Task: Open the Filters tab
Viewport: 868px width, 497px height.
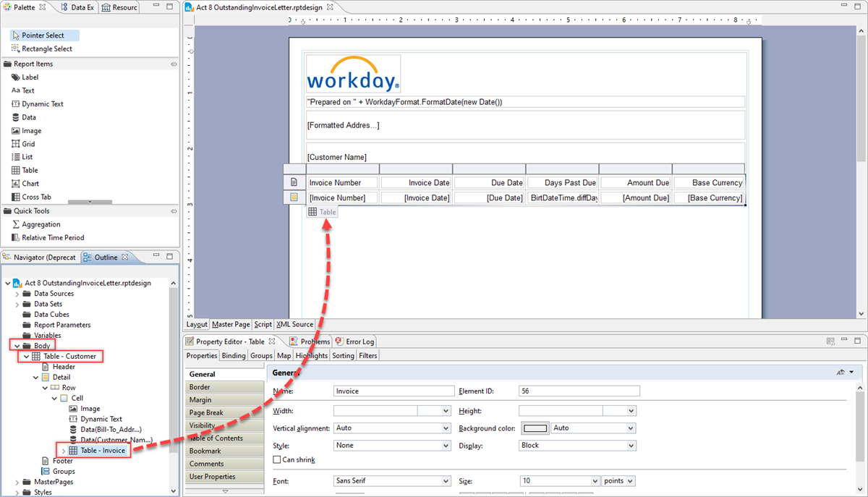Action: pos(368,355)
